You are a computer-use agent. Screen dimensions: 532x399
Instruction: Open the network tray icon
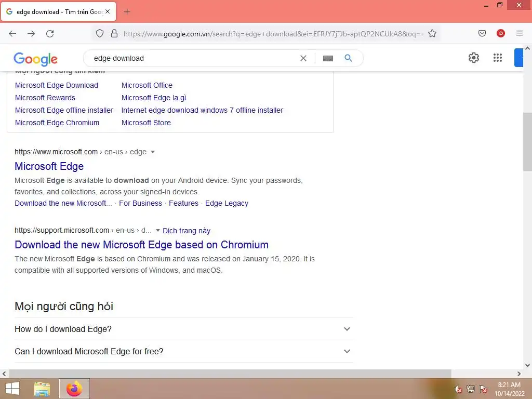pyautogui.click(x=470, y=389)
